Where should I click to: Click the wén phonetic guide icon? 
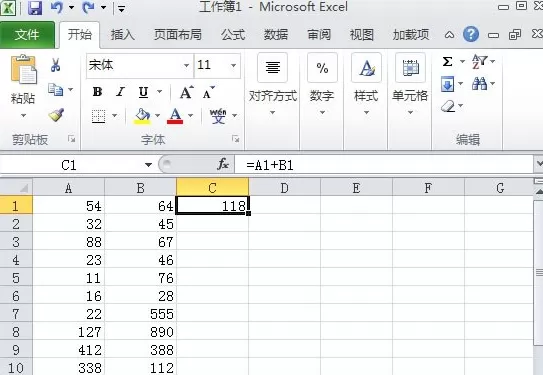tap(218, 116)
